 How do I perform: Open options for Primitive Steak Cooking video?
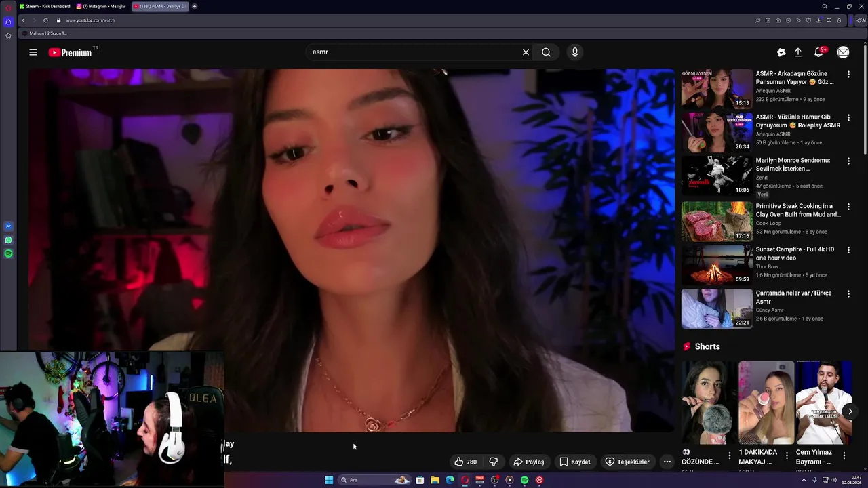[x=848, y=207]
